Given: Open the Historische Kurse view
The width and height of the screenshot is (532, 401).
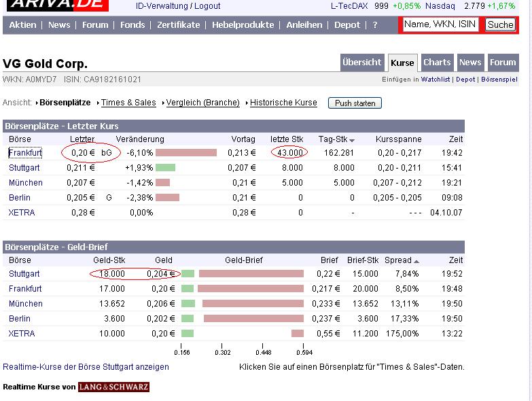Looking at the screenshot, I should point(283,103).
